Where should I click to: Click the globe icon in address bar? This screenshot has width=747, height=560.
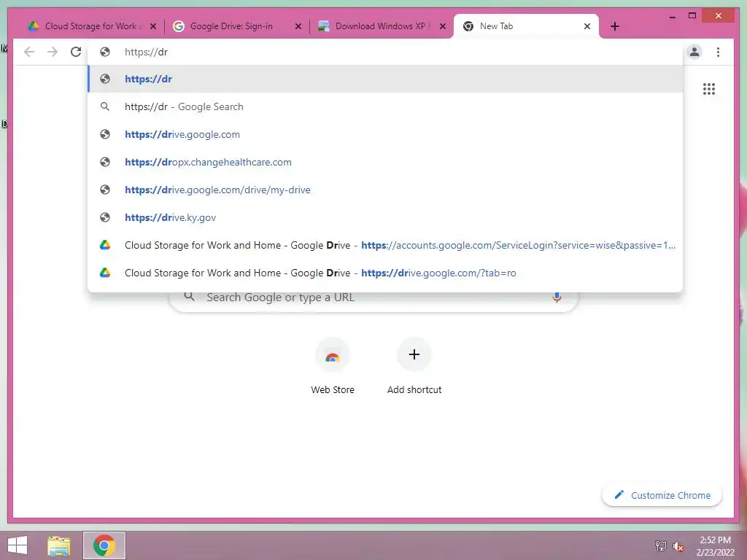105,52
